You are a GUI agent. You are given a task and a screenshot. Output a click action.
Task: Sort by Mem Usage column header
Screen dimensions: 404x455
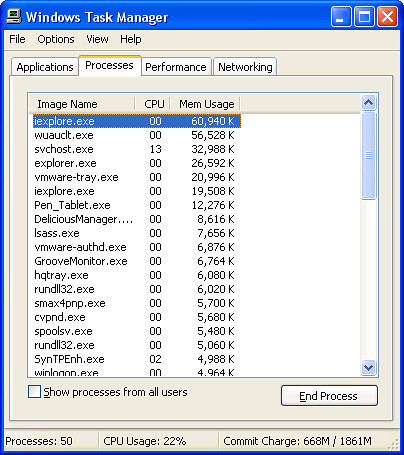pos(205,104)
